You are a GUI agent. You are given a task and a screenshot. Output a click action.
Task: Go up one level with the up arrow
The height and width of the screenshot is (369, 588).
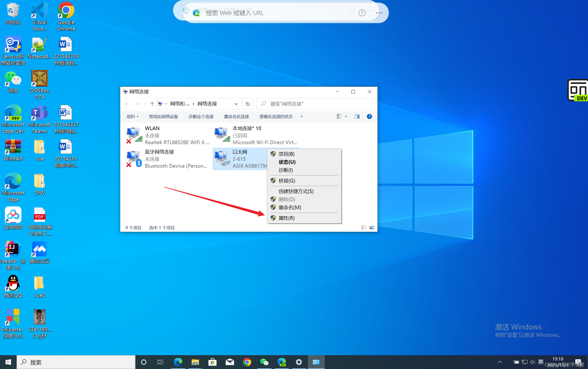152,104
